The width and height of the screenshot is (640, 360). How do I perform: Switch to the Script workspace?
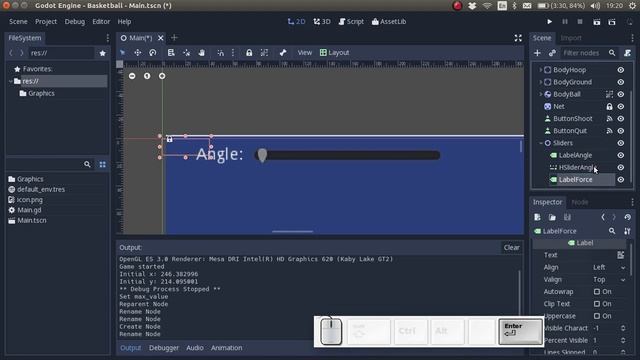coord(351,22)
